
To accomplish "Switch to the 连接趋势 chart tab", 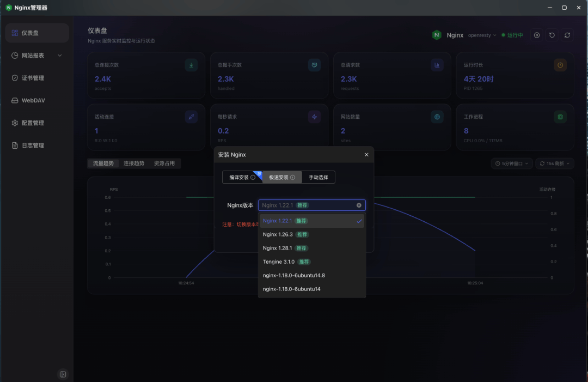I will (x=134, y=163).
